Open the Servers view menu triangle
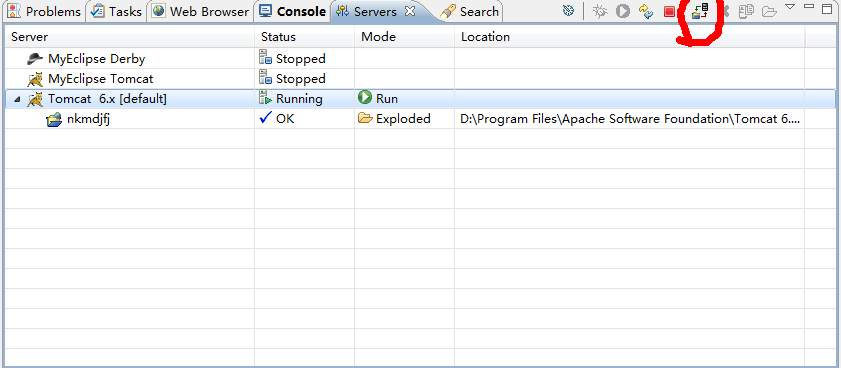Viewport: 841px width, 368px height. click(x=790, y=7)
